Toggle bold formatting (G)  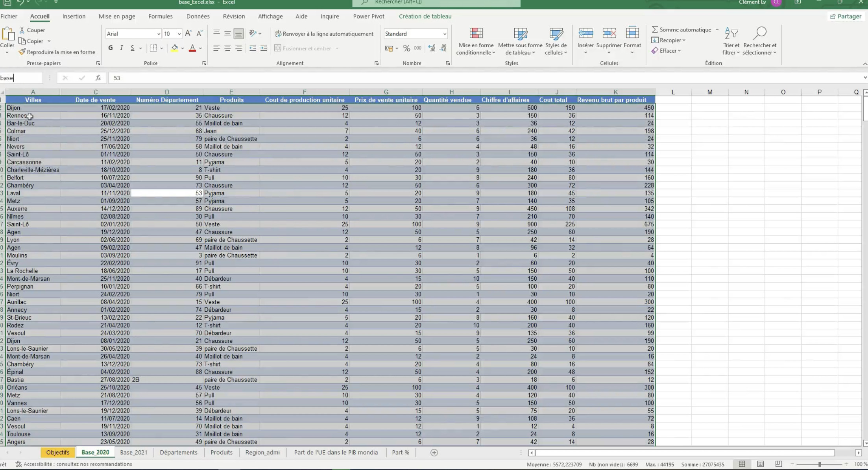point(111,48)
